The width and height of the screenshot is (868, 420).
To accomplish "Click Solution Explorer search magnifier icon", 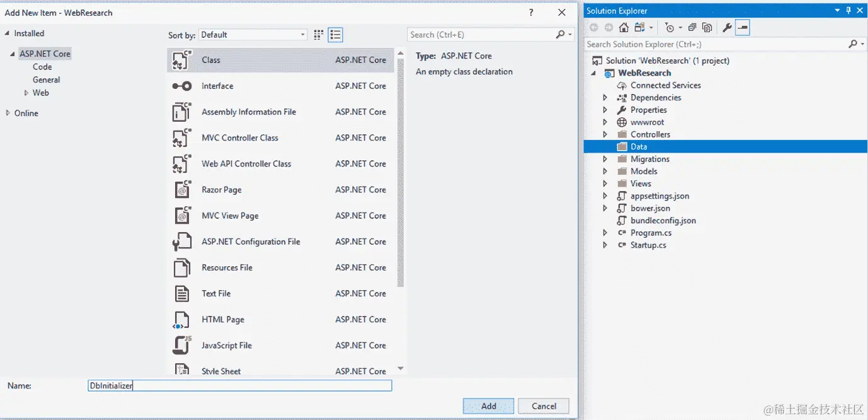I will [x=852, y=44].
